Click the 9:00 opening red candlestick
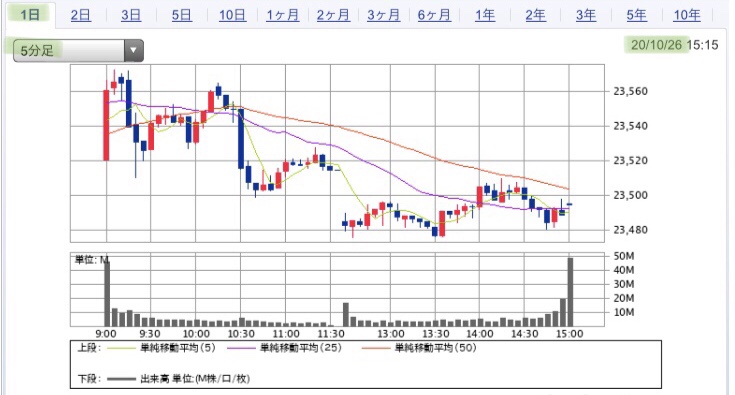This screenshot has width=735, height=395. [106, 125]
